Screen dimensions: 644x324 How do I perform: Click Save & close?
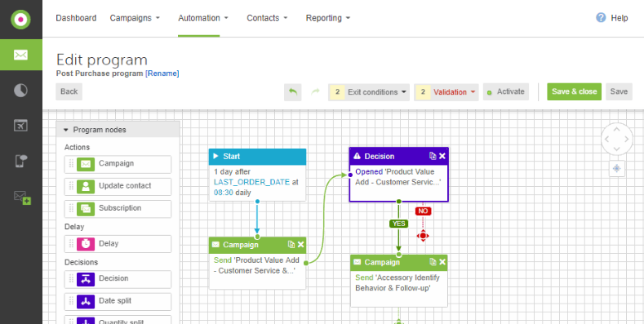(x=574, y=91)
